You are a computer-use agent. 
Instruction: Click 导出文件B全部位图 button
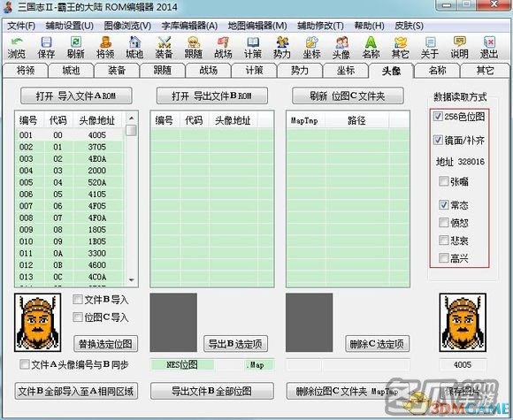pyautogui.click(x=212, y=391)
